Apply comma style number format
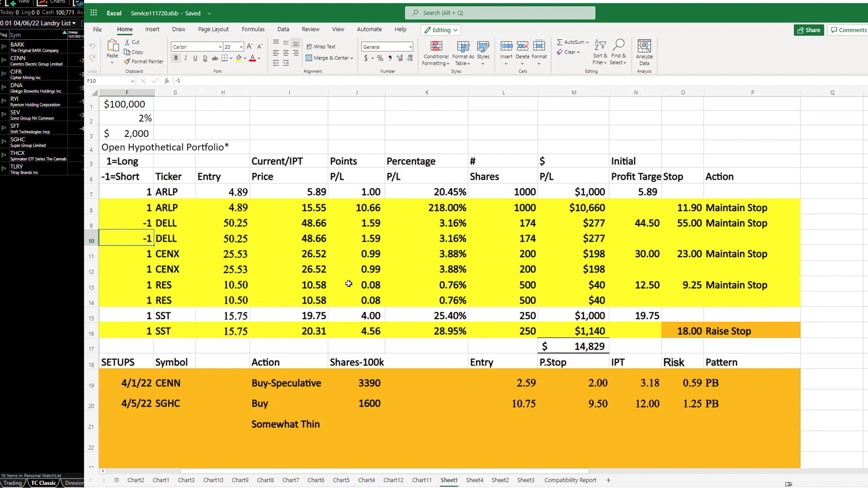The image size is (868, 488). click(x=390, y=58)
